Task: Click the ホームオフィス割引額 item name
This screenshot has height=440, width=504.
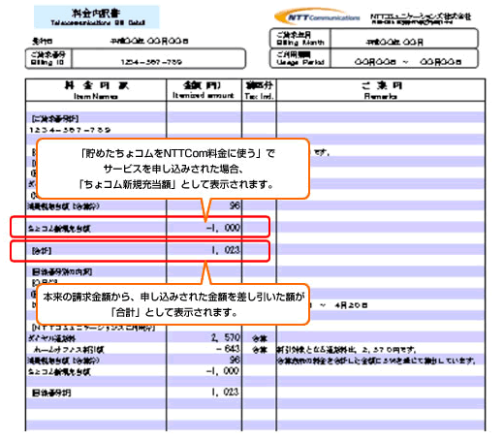Action: pyautogui.click(x=69, y=349)
